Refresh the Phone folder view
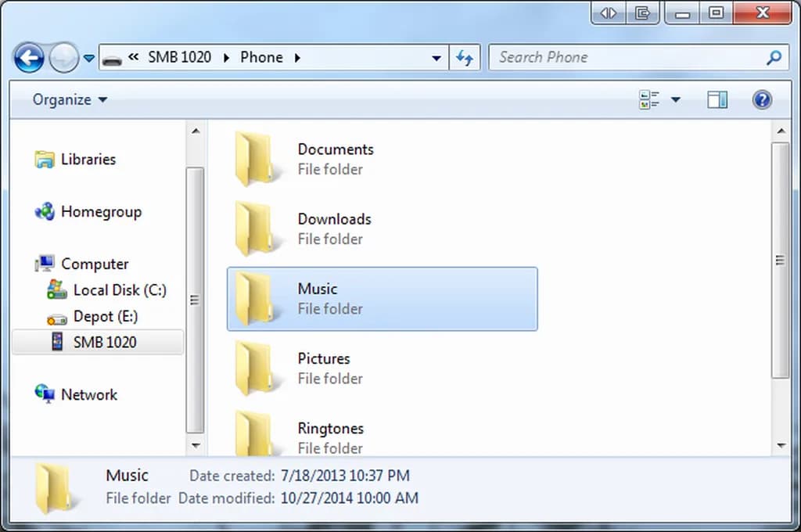This screenshot has height=532, width=801. point(465,57)
